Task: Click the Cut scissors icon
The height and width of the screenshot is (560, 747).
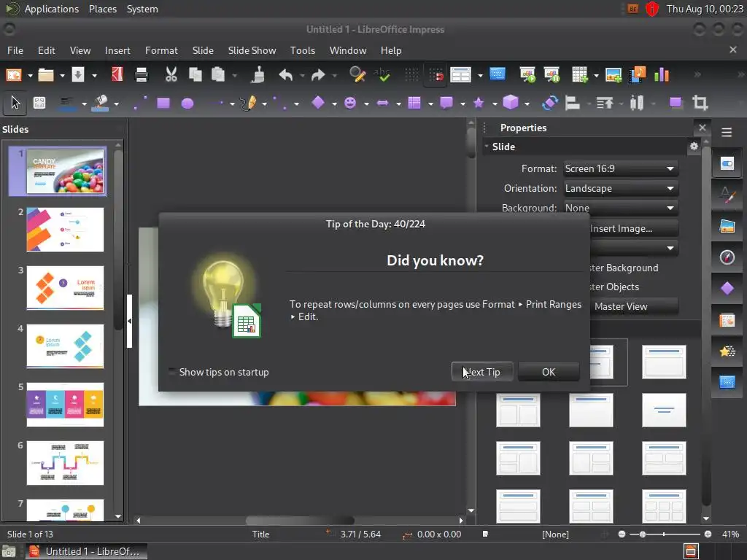Action: [x=171, y=75]
